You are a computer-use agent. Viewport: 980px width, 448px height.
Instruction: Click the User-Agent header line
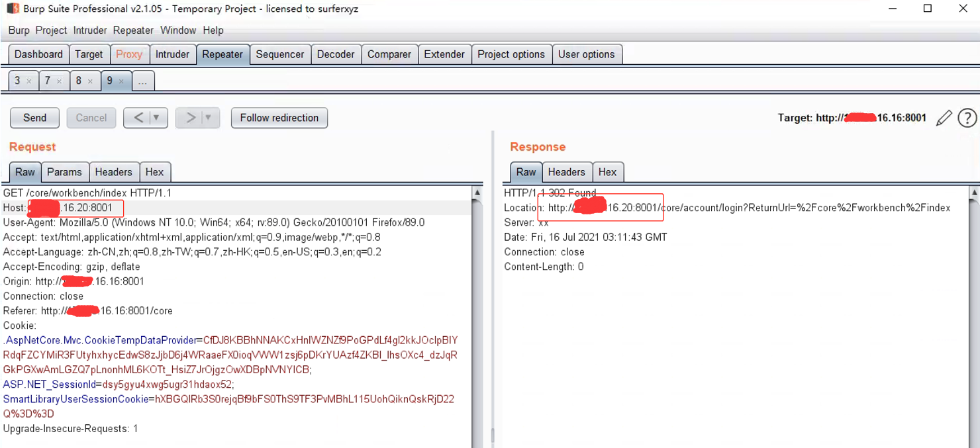[214, 222]
